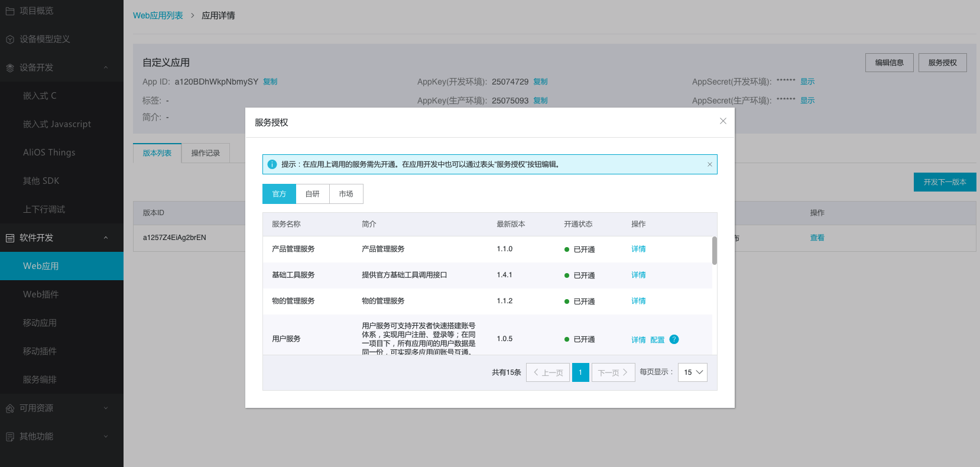The width and height of the screenshot is (980, 467).
Task: Click version 1.4.1 cell
Action: (505, 275)
